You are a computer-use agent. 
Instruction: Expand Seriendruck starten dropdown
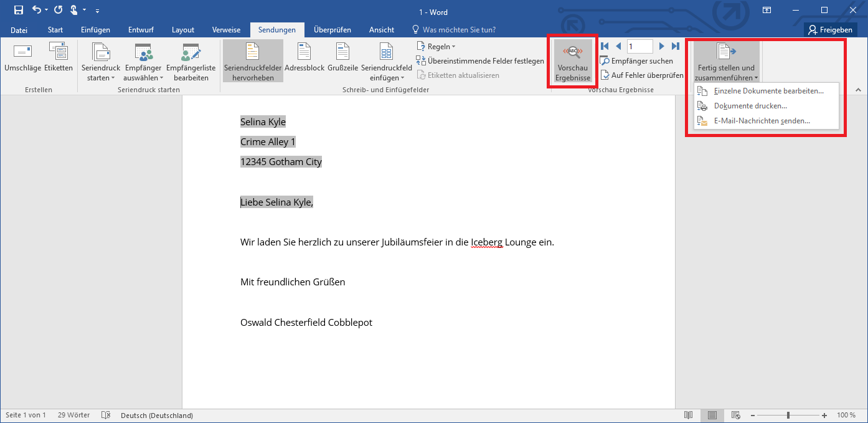click(x=100, y=61)
